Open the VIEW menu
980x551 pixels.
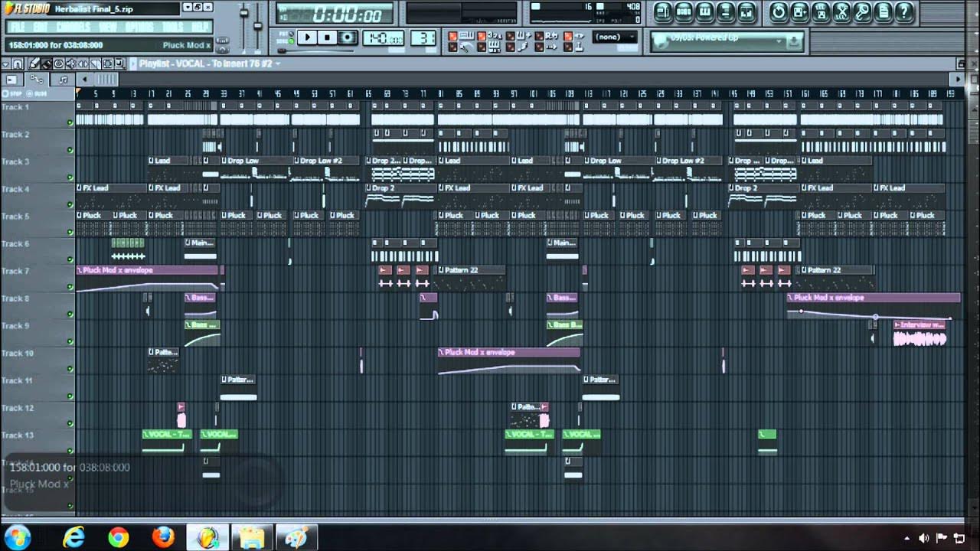click(x=108, y=27)
